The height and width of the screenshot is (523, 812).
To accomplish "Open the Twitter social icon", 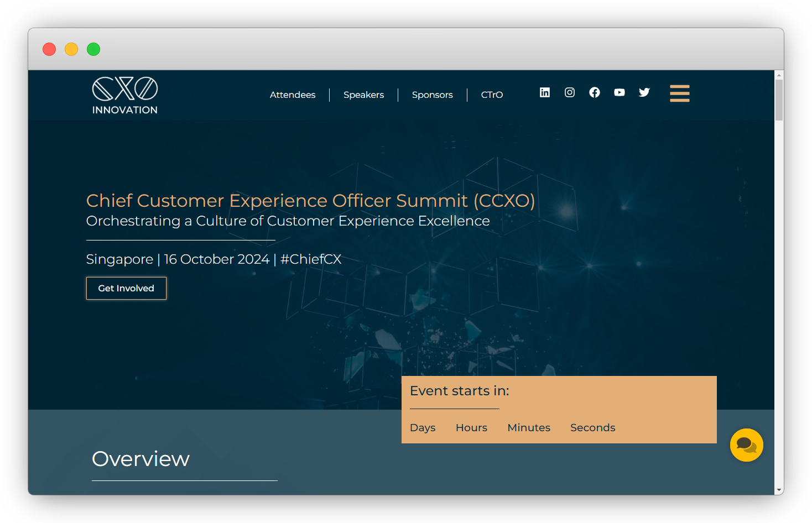I will [644, 92].
